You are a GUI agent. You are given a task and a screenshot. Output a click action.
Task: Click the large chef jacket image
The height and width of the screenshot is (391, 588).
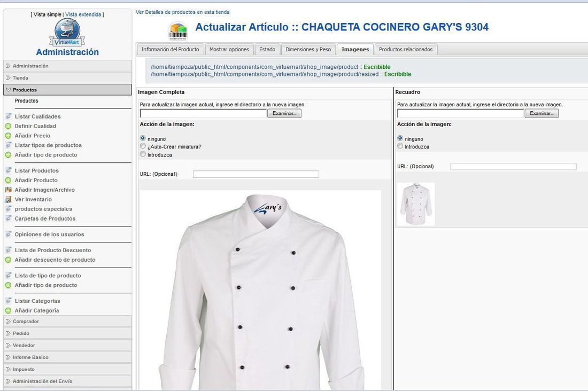261,290
